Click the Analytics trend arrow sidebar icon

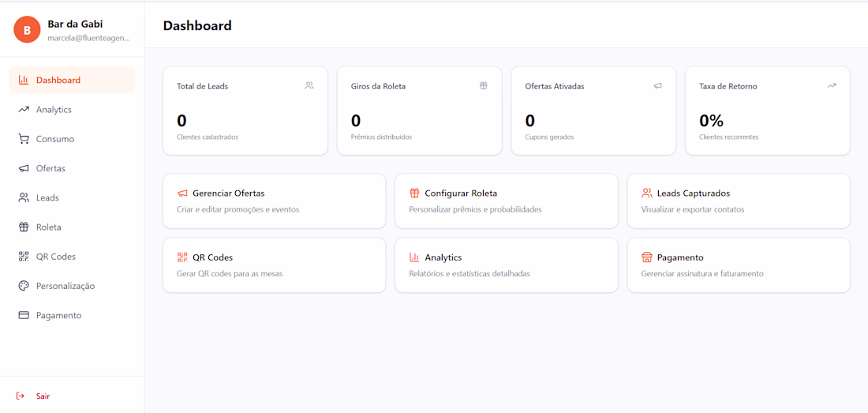point(23,110)
